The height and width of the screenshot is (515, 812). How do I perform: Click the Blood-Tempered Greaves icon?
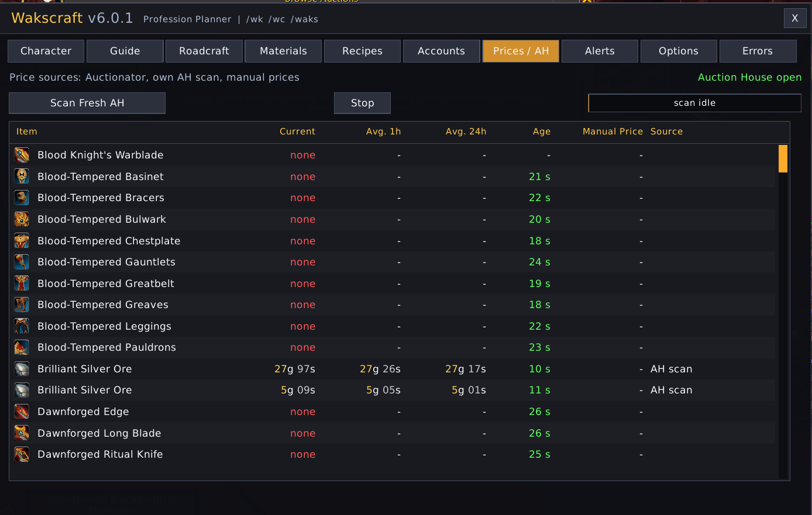(x=22, y=305)
